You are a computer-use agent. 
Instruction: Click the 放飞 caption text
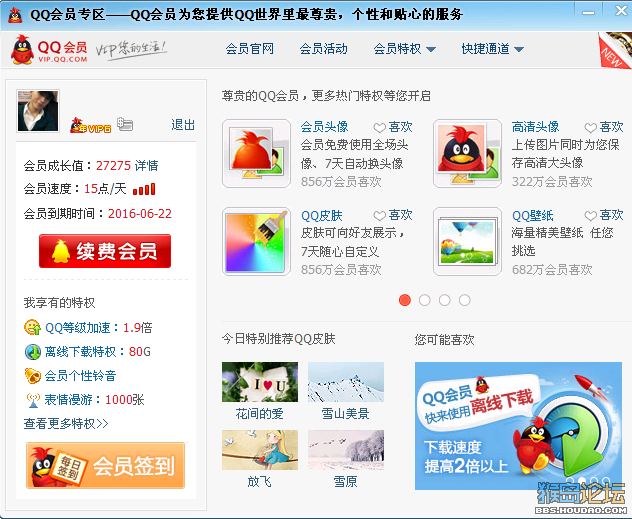pos(260,482)
